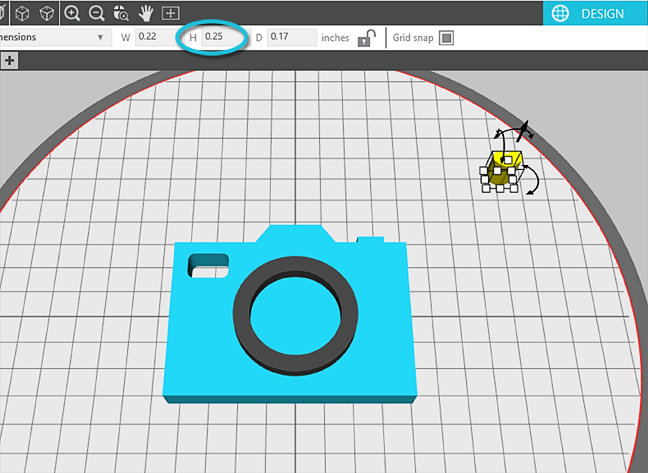This screenshot has width=648, height=473.
Task: Click the D depth field showing 0.17
Action: 291,37
